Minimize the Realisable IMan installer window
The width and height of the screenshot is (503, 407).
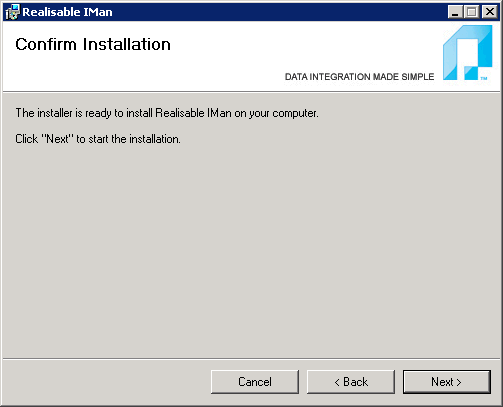455,12
